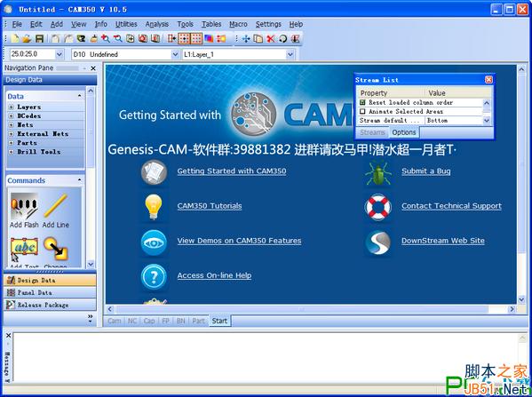Viewport: 532px width, 397px height.
Task: Switch to the Cam tab
Action: [x=115, y=321]
